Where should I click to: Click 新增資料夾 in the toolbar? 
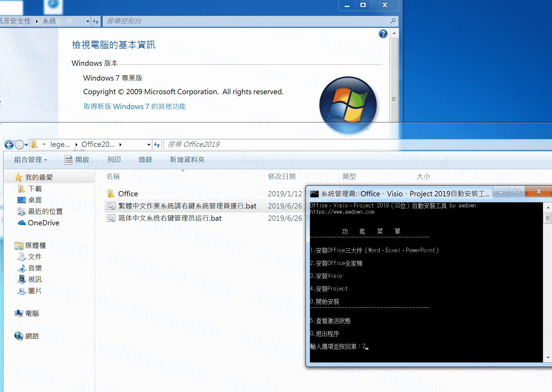coord(187,160)
